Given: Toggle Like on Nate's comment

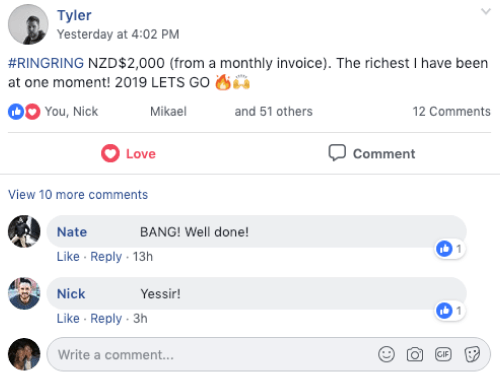Looking at the screenshot, I should [x=68, y=257].
